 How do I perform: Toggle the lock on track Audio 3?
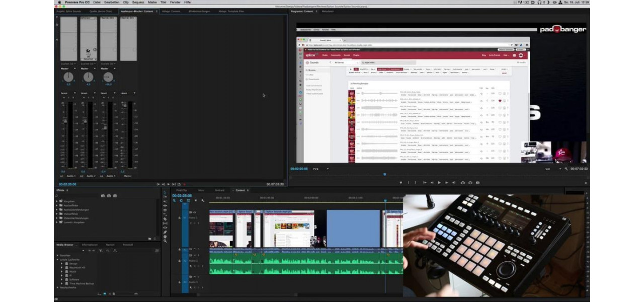tap(180, 282)
